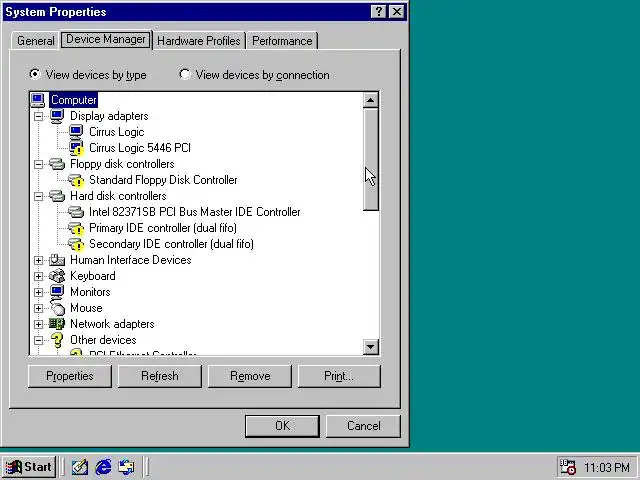This screenshot has width=640, height=480.
Task: Click the help question mark title button
Action: [379, 11]
